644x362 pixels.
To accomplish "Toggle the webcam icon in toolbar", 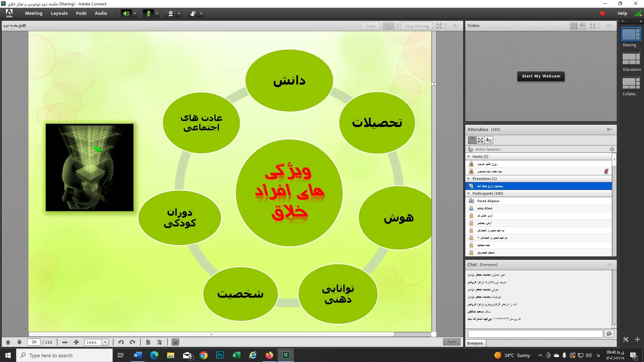I will point(171,13).
